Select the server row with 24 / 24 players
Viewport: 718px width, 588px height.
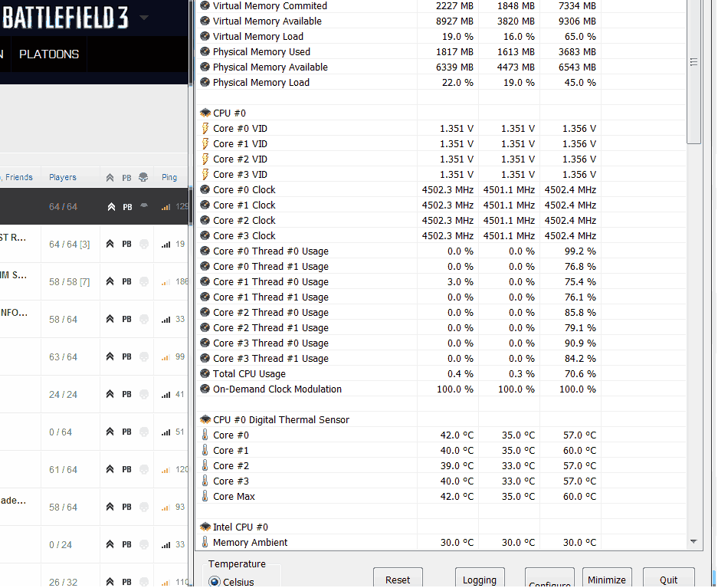click(x=94, y=394)
